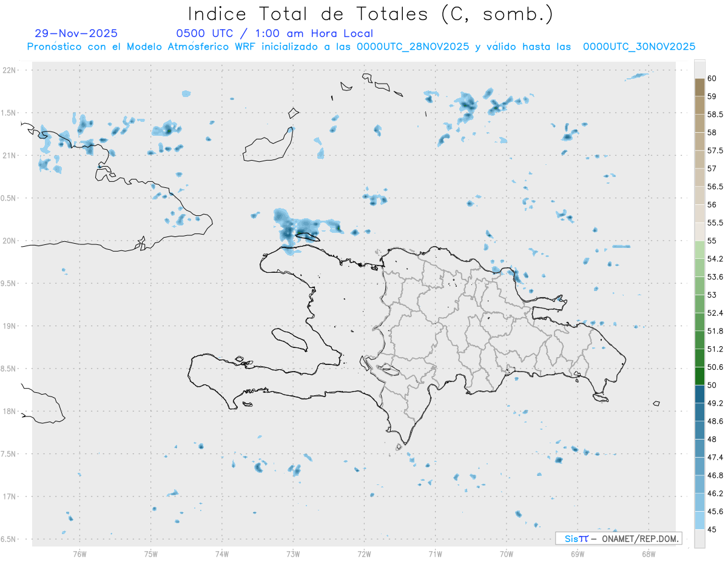Click the longitude axis label "69W"

578,554
